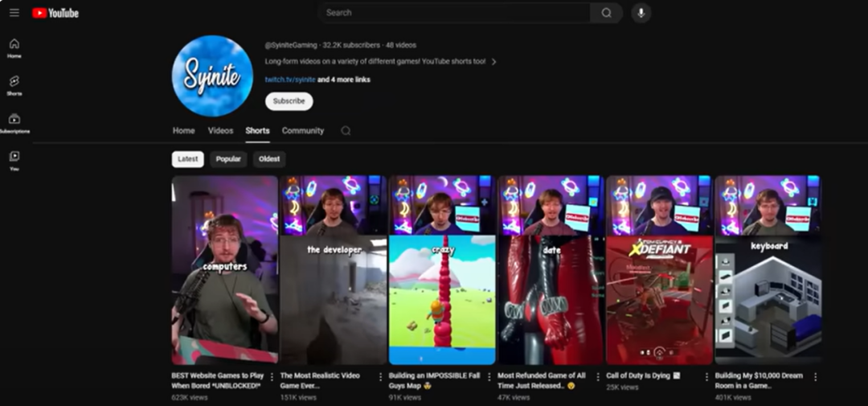Open options menu for Call of Duty short
This screenshot has width=868, height=406.
click(x=706, y=376)
